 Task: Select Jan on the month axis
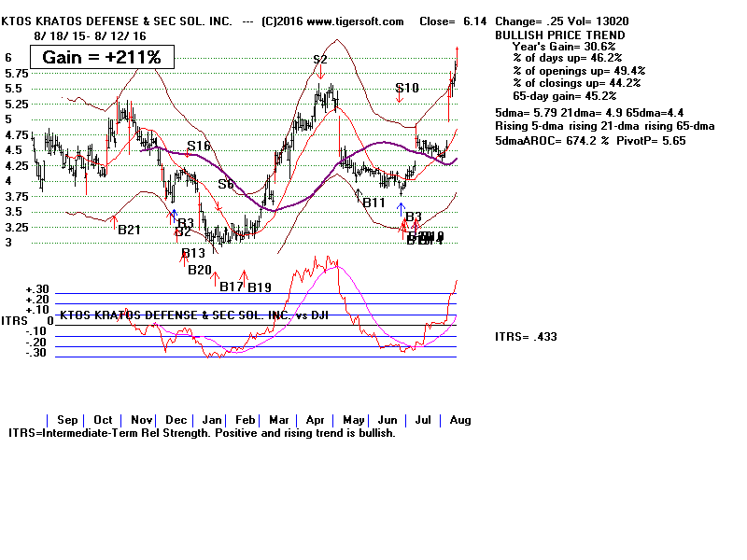[214, 420]
